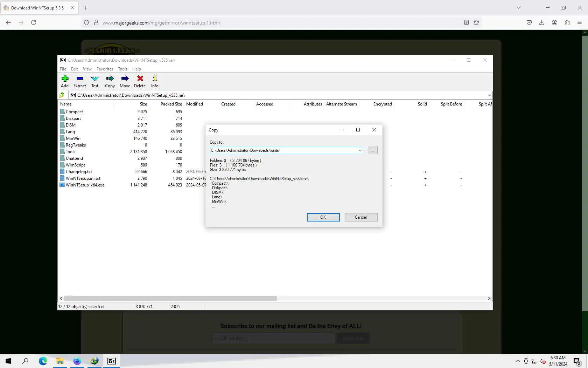Open Windows search from taskbar
The image size is (588, 368).
pos(25,361)
